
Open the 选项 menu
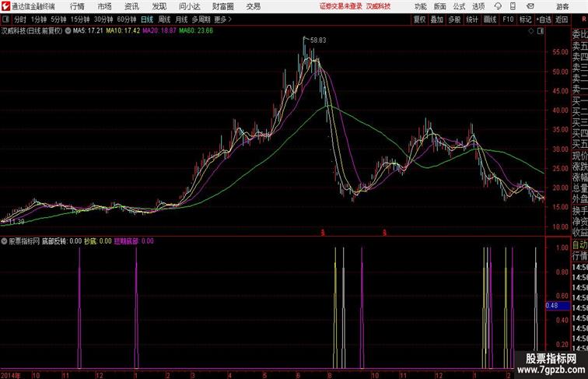point(478,6)
